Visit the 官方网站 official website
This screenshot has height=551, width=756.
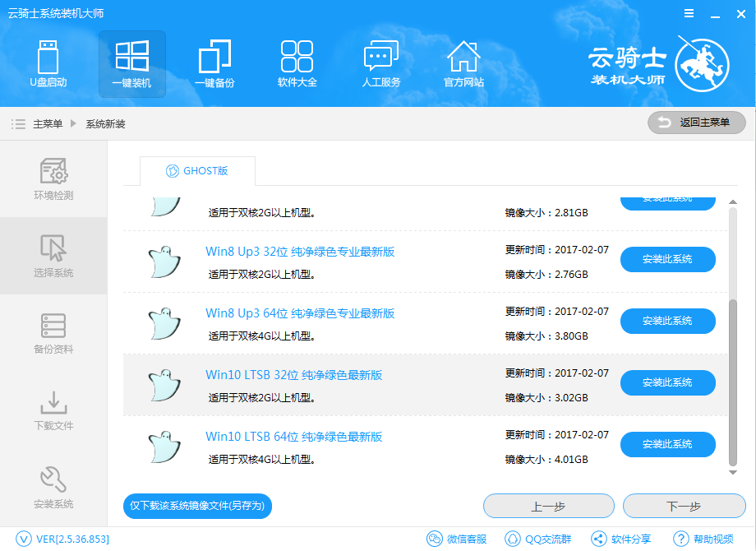click(x=463, y=64)
